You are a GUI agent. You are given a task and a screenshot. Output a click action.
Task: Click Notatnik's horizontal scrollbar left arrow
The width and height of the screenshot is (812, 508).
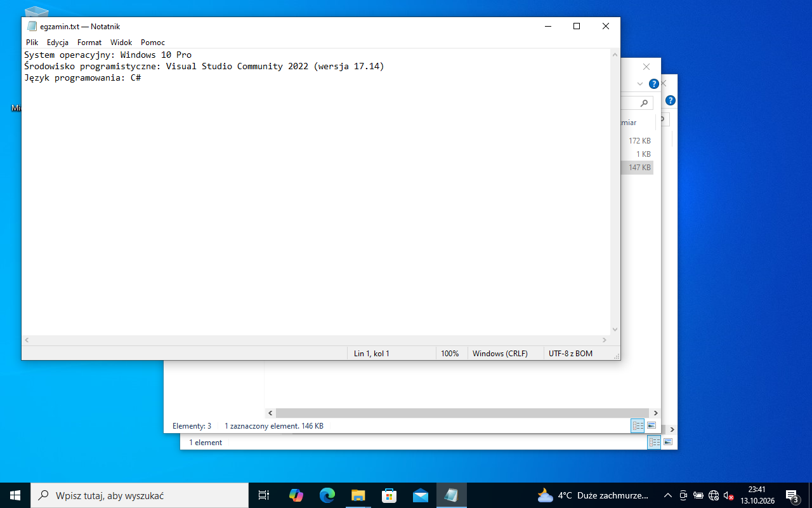(27, 340)
